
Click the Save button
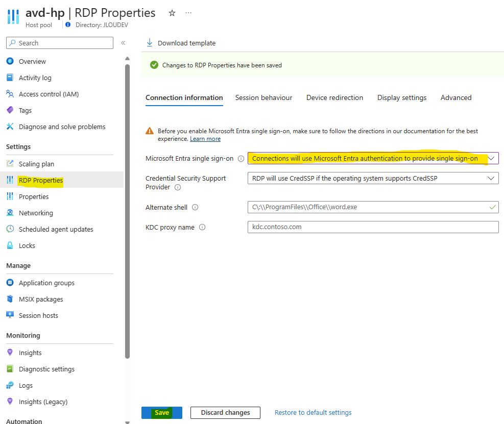(x=162, y=413)
